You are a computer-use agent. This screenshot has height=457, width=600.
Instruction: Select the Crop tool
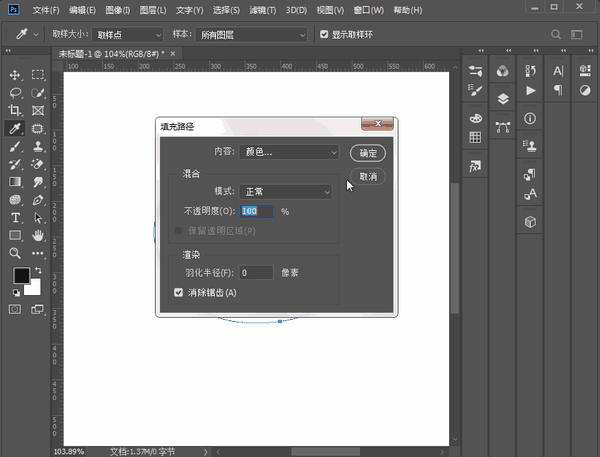point(15,111)
